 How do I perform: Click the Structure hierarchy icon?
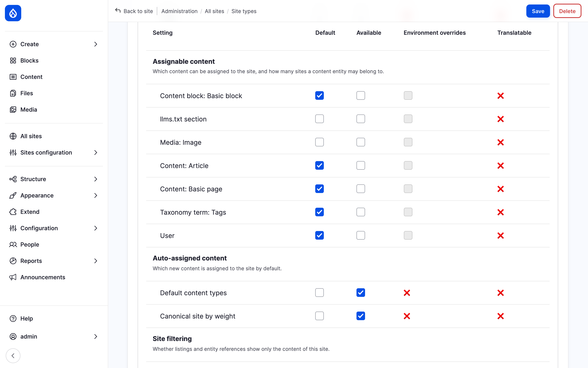click(13, 179)
